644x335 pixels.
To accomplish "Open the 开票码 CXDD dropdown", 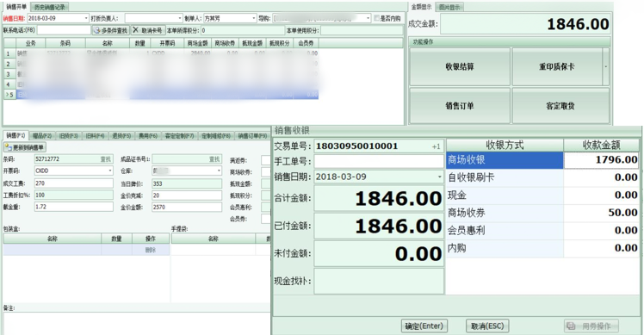I will point(110,171).
